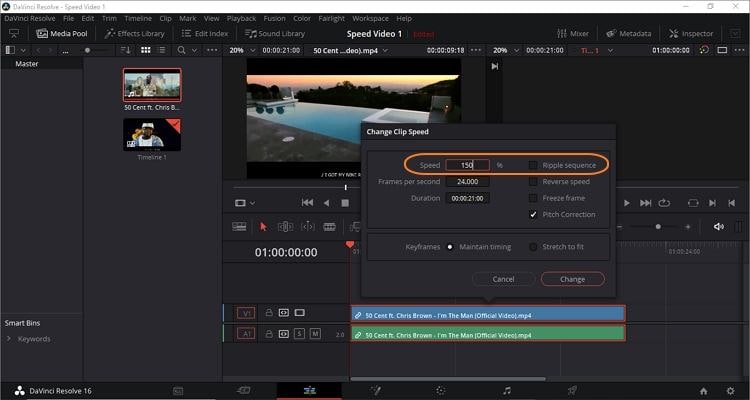Cancel the Change Clip Speed dialog

click(x=503, y=279)
